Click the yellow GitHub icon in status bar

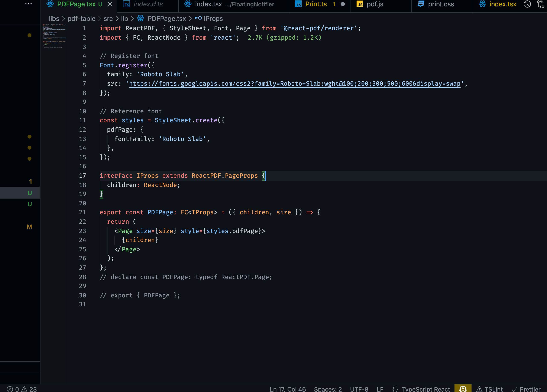pos(463,388)
